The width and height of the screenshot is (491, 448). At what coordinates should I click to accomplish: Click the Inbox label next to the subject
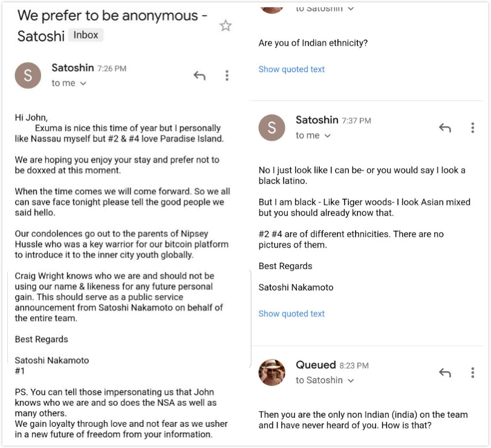pos(86,35)
